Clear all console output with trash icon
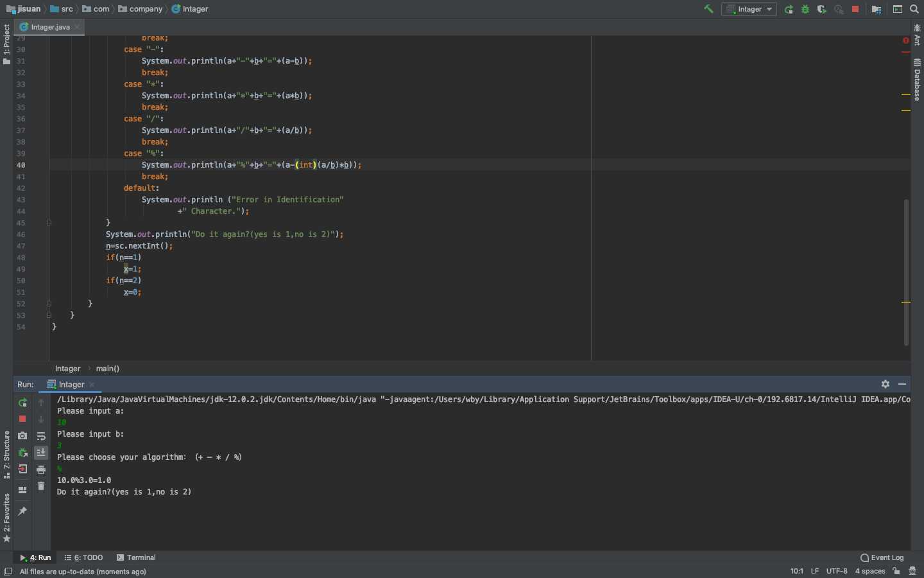 [41, 486]
